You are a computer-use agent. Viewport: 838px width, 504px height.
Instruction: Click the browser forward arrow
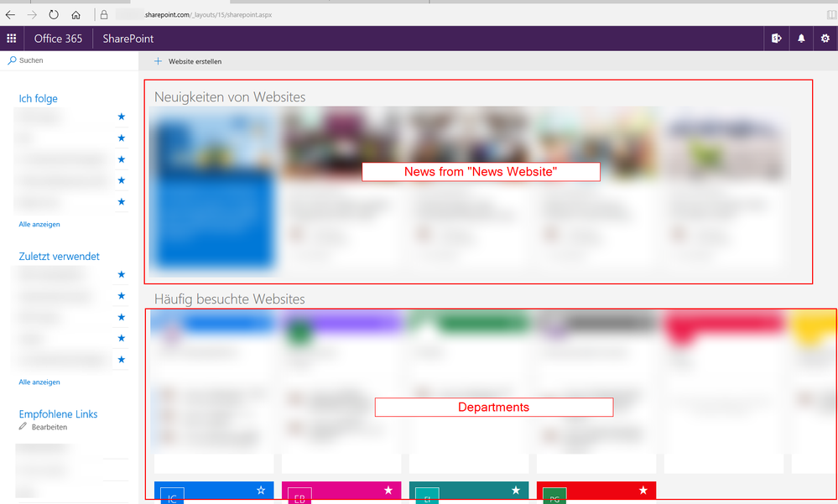click(x=32, y=14)
